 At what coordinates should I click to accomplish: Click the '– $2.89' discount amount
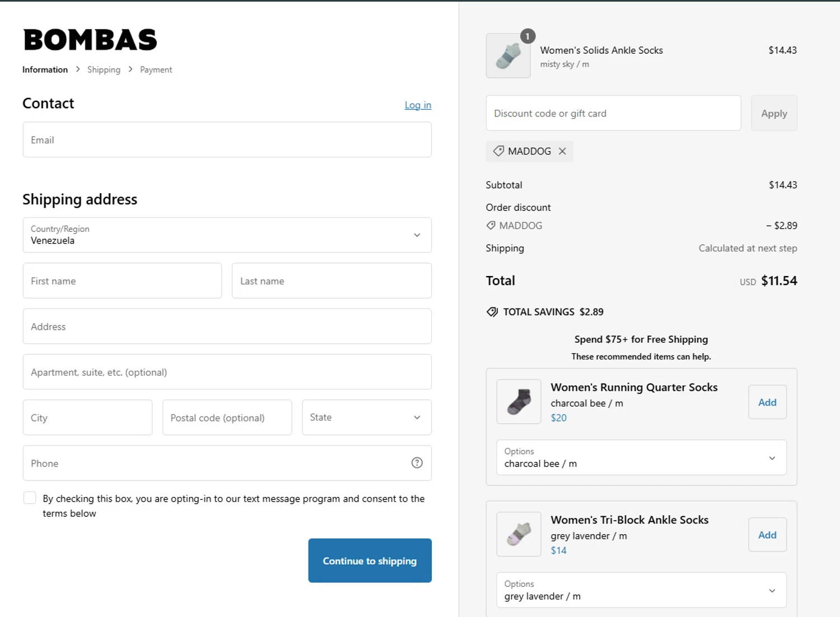click(x=782, y=226)
